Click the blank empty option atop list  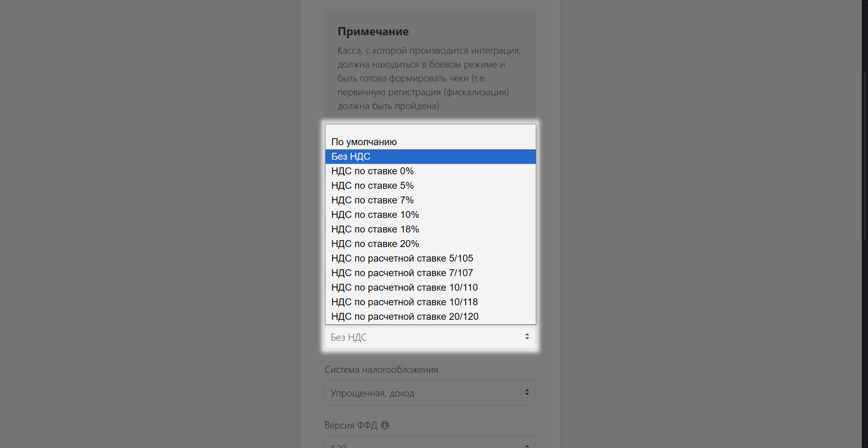click(x=430, y=130)
